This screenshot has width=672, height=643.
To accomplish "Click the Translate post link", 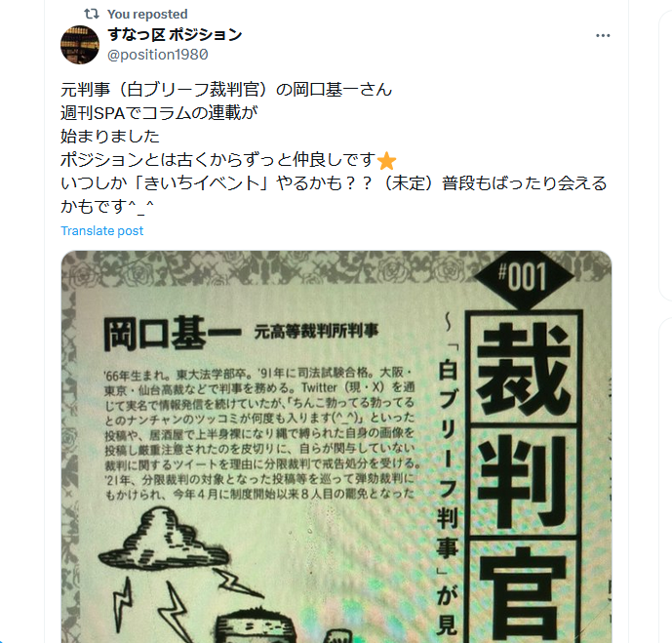I will point(102,230).
